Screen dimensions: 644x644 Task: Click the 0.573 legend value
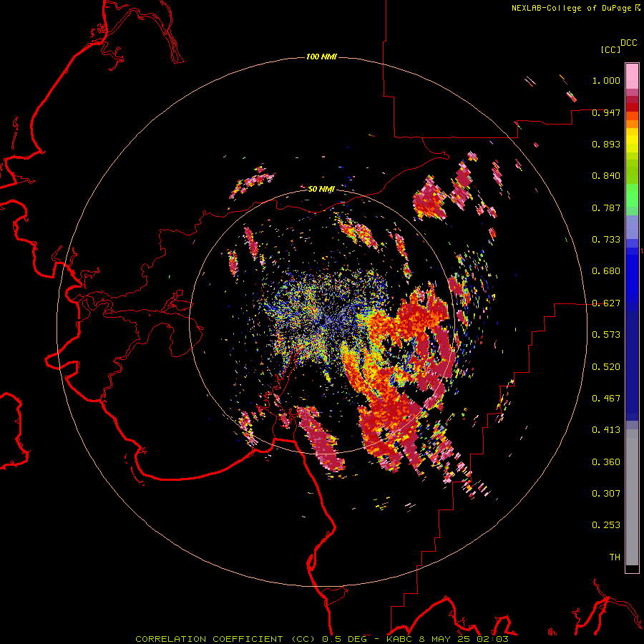[606, 335]
